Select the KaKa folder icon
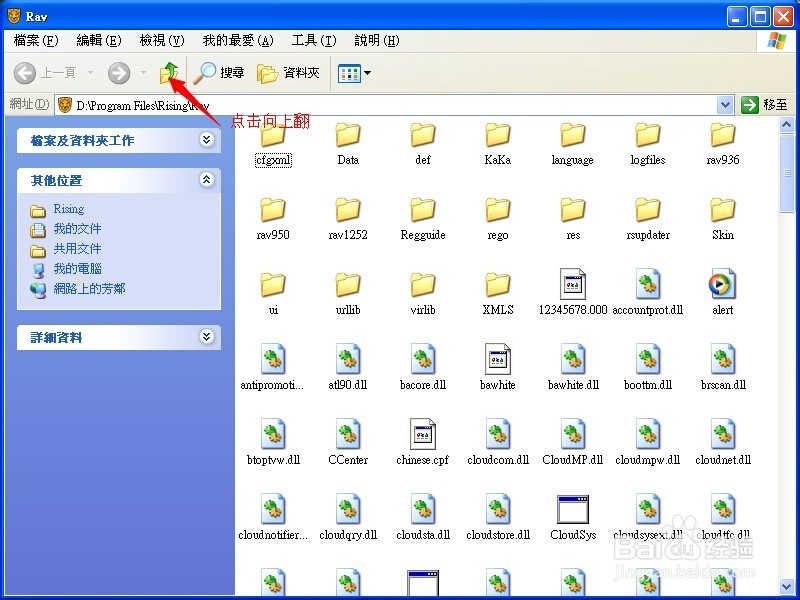The height and width of the screenshot is (600, 800). [x=498, y=135]
